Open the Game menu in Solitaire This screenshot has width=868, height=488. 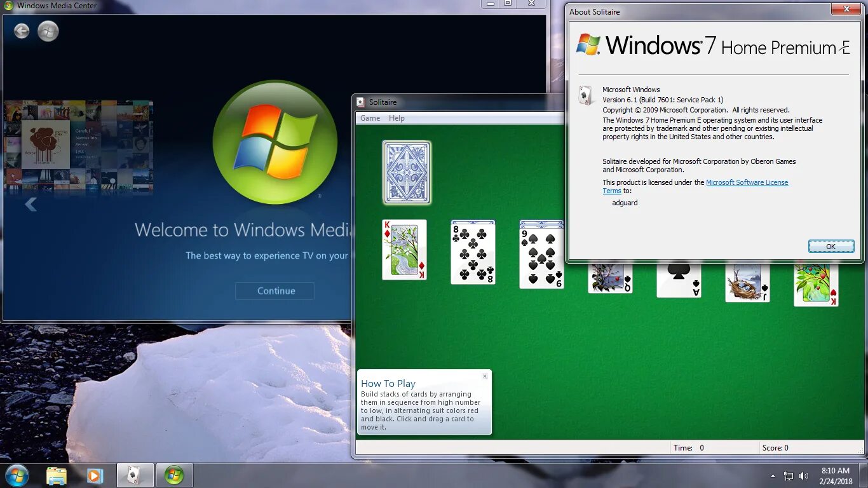(370, 118)
